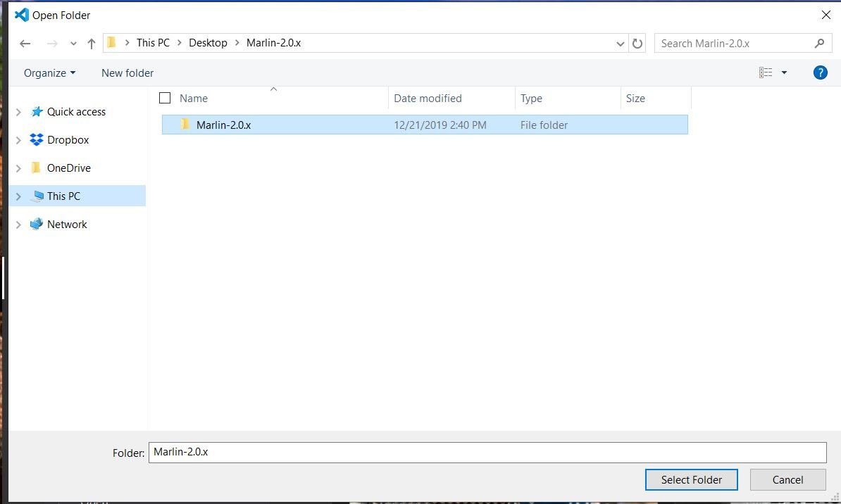Select OneDrive in navigation pane
This screenshot has height=504, width=841.
(x=68, y=168)
